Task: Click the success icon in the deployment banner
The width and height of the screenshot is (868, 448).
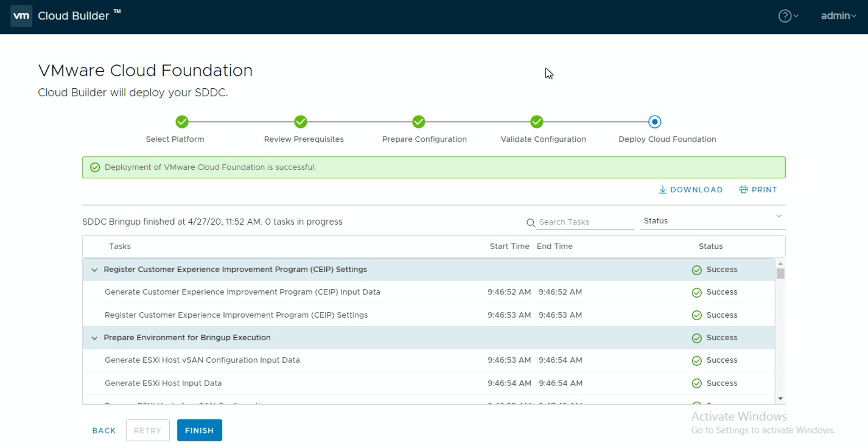Action: pyautogui.click(x=94, y=167)
